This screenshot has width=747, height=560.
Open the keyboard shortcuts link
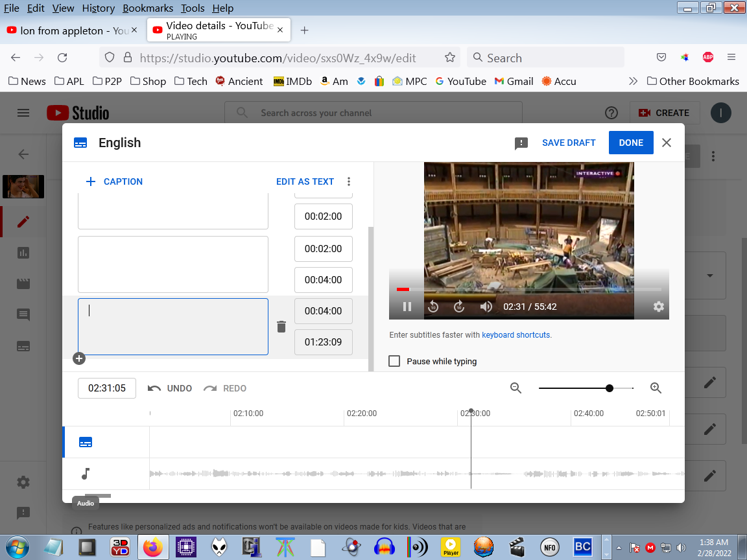[516, 334]
